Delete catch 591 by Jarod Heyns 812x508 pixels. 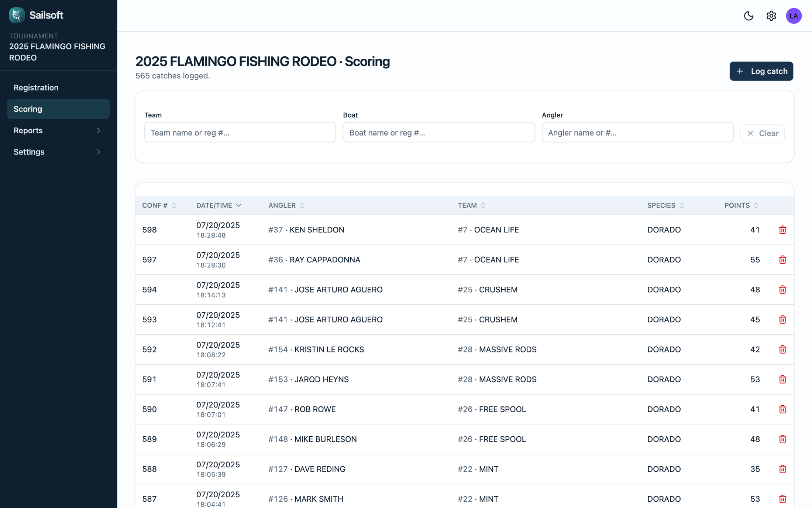point(782,379)
